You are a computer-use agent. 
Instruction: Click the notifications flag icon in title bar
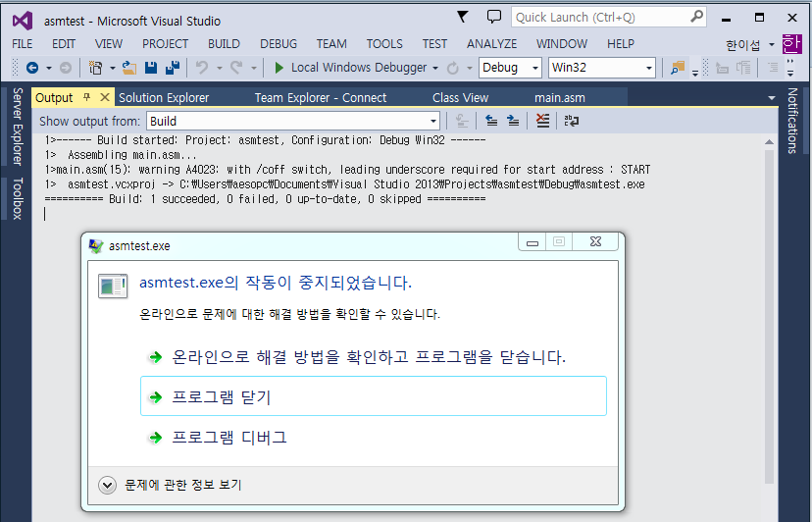pyautogui.click(x=463, y=17)
